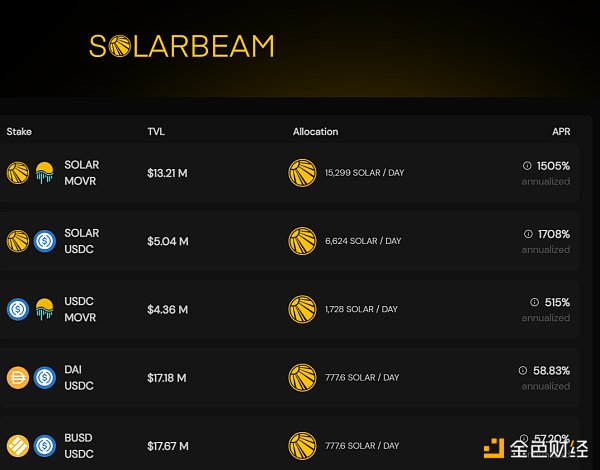Click the Solarbeam logo at top
Viewport: 600px width, 470px height.
point(181,46)
